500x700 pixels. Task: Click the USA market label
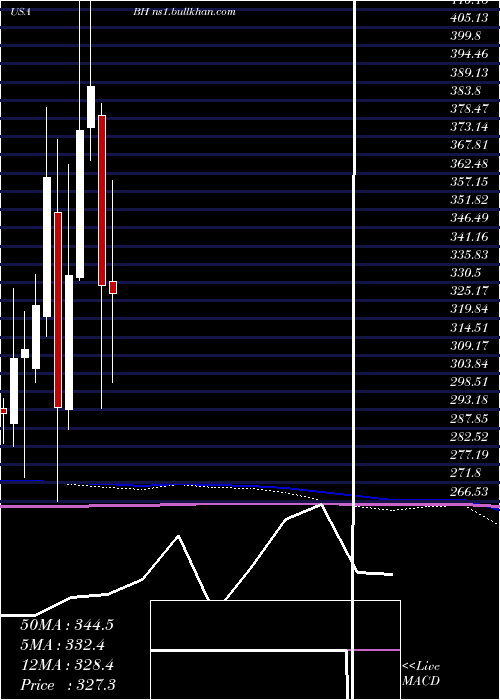click(20, 12)
